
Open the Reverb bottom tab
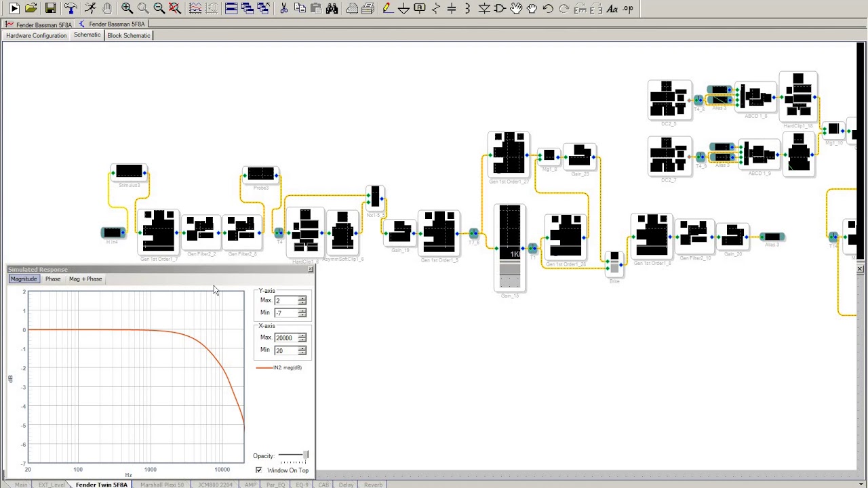[373, 485]
